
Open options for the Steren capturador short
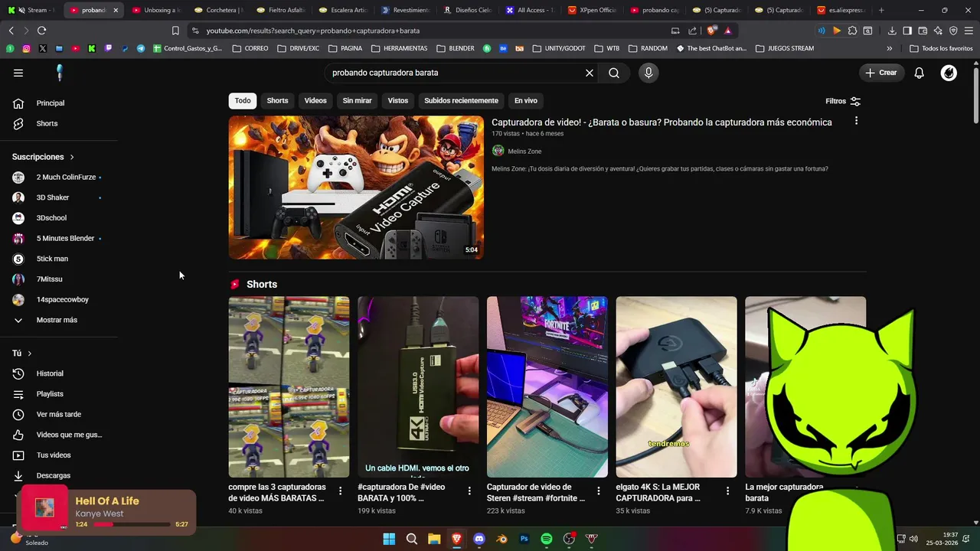599,491
